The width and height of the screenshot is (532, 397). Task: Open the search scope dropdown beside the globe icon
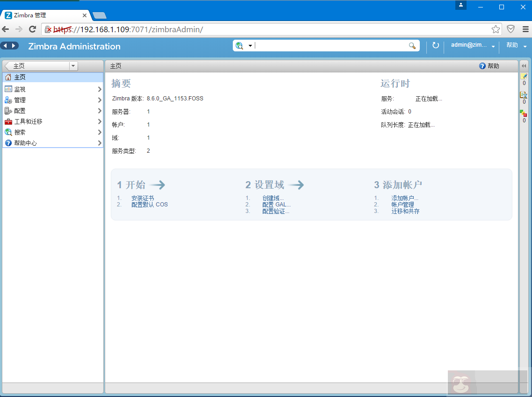(x=250, y=45)
